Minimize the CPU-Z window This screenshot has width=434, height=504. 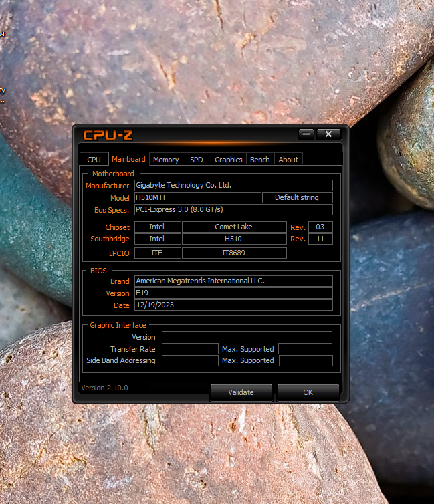[306, 134]
